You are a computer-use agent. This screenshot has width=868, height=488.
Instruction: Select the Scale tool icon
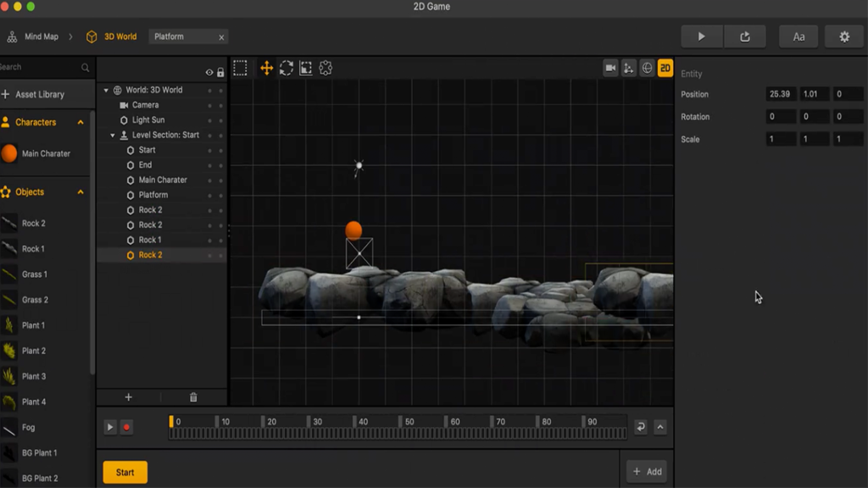[x=306, y=69]
